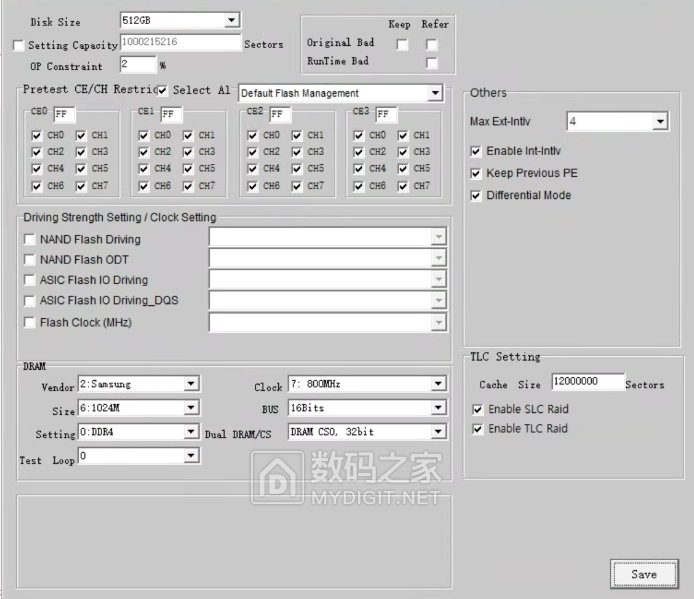Open the DRAM Vendor dropdown
Screen dimensions: 694x599
[139, 384]
